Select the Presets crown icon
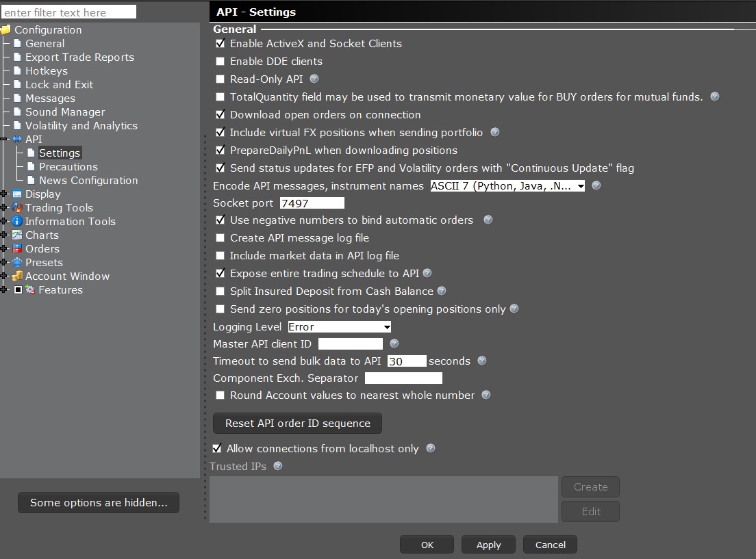 18,262
